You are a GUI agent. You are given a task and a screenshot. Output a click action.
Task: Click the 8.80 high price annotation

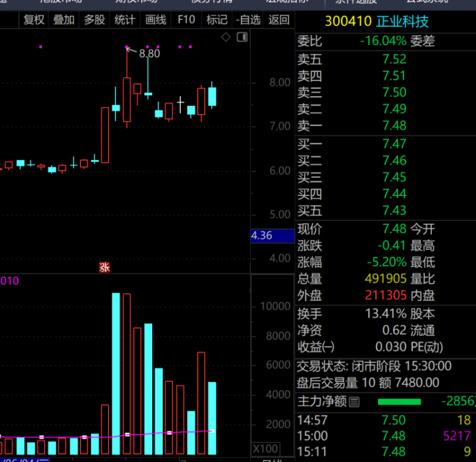[149, 54]
